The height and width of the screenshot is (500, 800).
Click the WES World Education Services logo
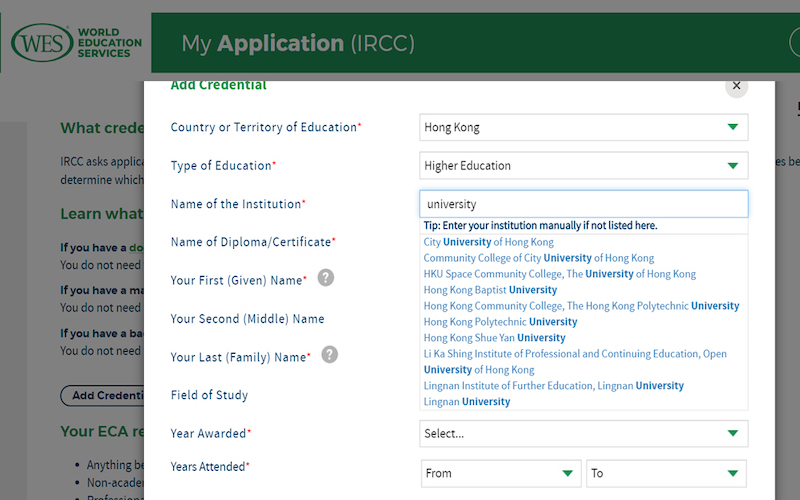pyautogui.click(x=77, y=42)
